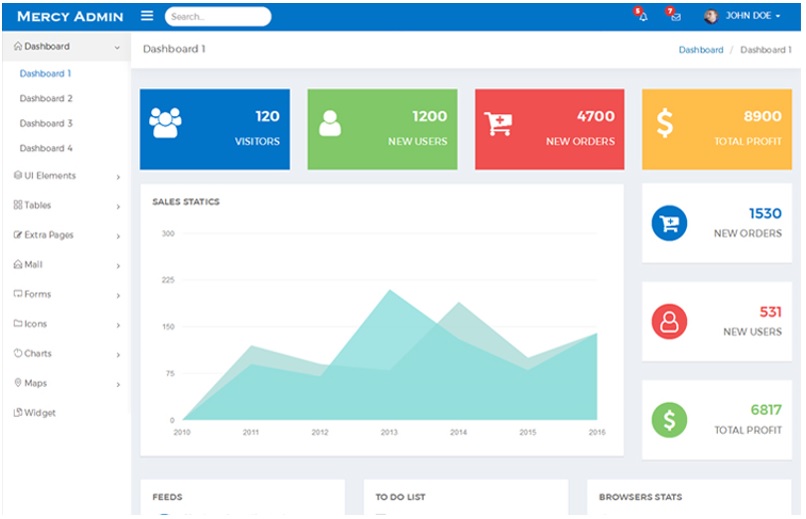The image size is (806, 519).
Task: Click the red New Orders cart icon
Action: click(x=497, y=123)
